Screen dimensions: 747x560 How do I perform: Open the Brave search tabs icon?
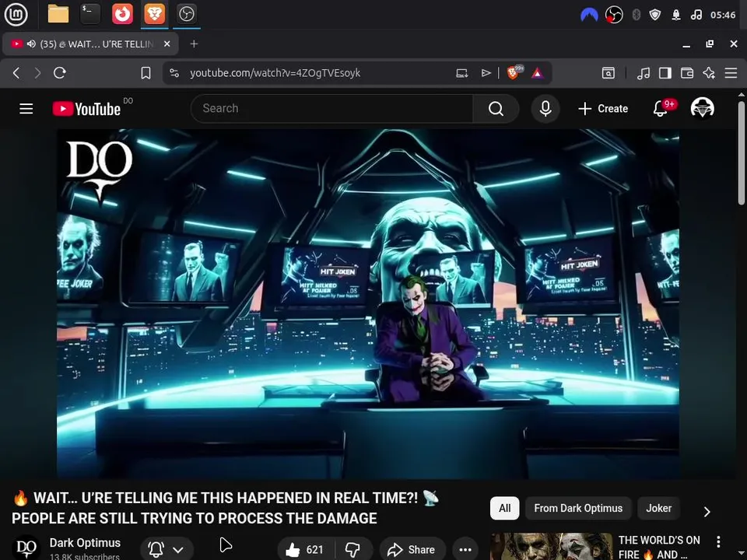tap(608, 73)
